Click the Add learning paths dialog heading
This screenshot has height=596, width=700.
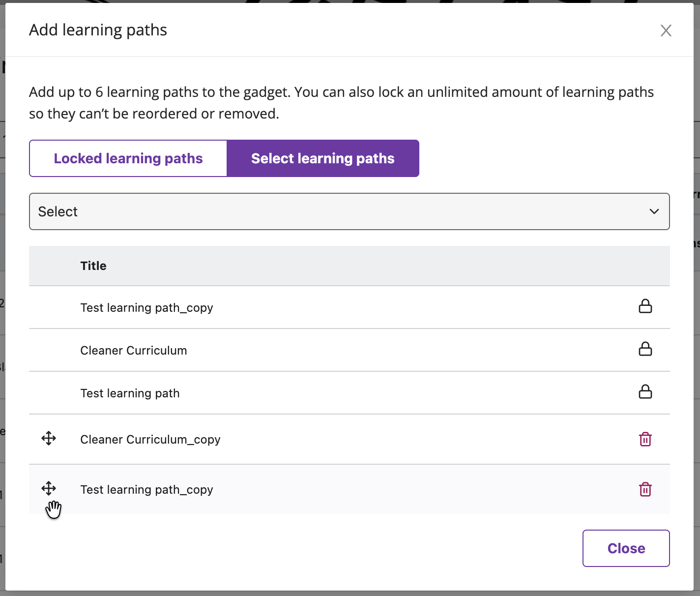tap(98, 30)
